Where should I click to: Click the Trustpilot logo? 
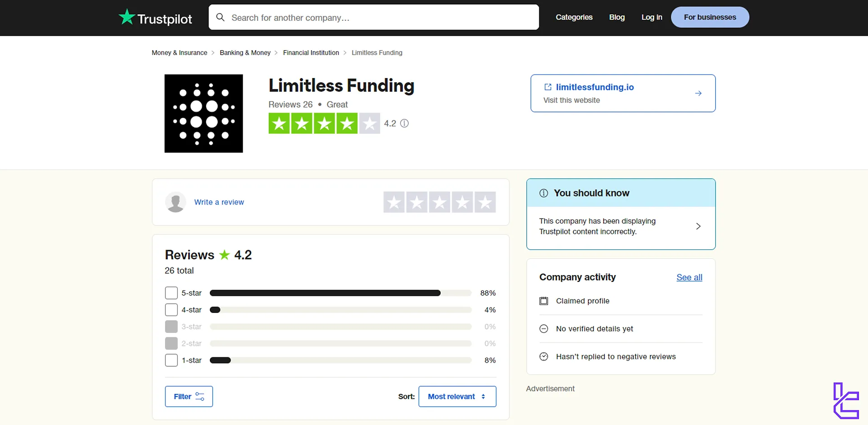[x=155, y=18]
